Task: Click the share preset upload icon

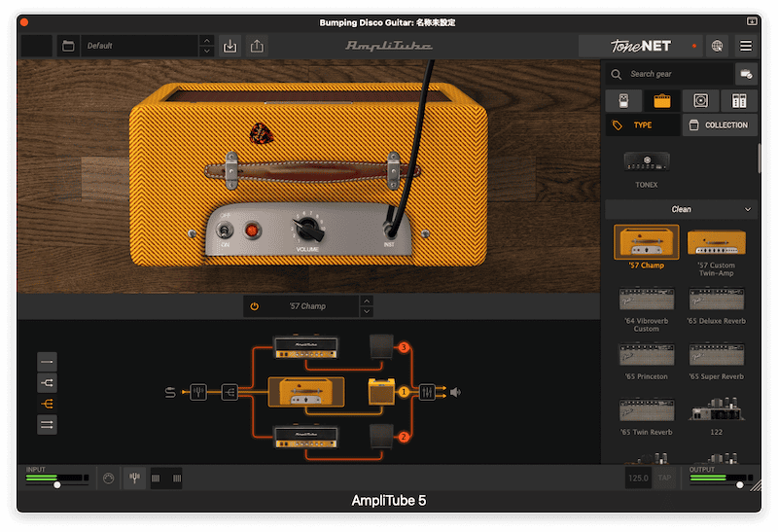Action: (x=257, y=46)
